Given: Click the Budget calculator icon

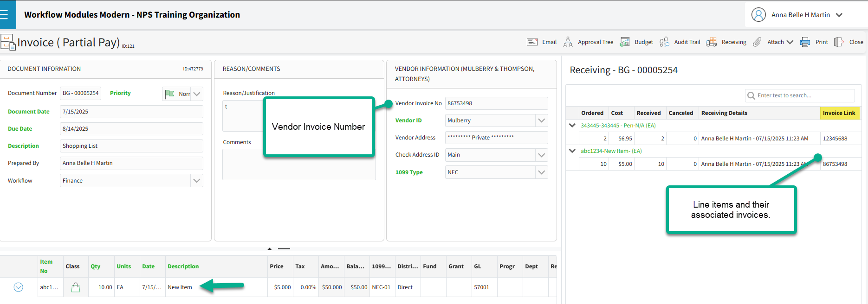Looking at the screenshot, I should (625, 42).
